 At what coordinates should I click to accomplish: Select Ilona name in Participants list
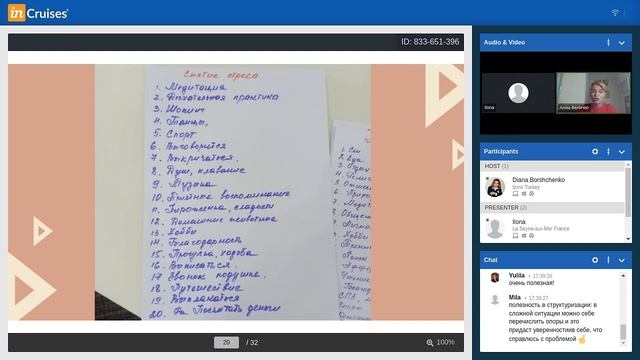(x=519, y=222)
